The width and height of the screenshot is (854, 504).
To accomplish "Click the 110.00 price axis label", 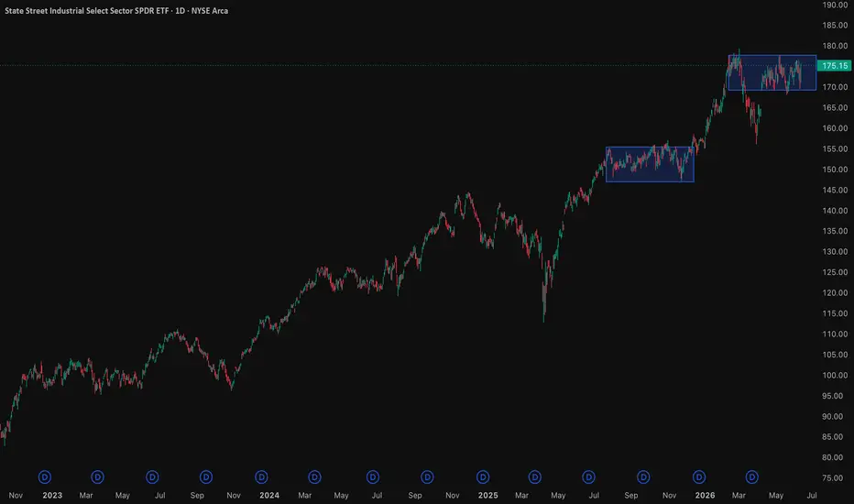I will [x=835, y=334].
